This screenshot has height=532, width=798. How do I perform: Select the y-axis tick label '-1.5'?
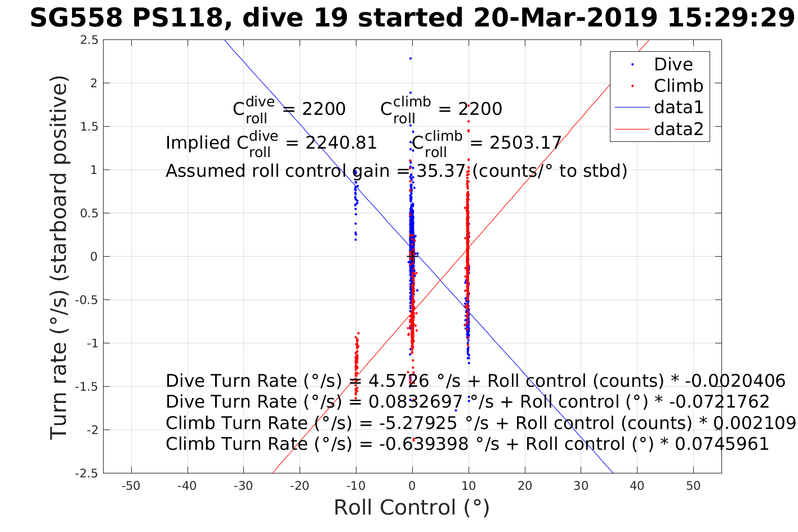pos(87,387)
